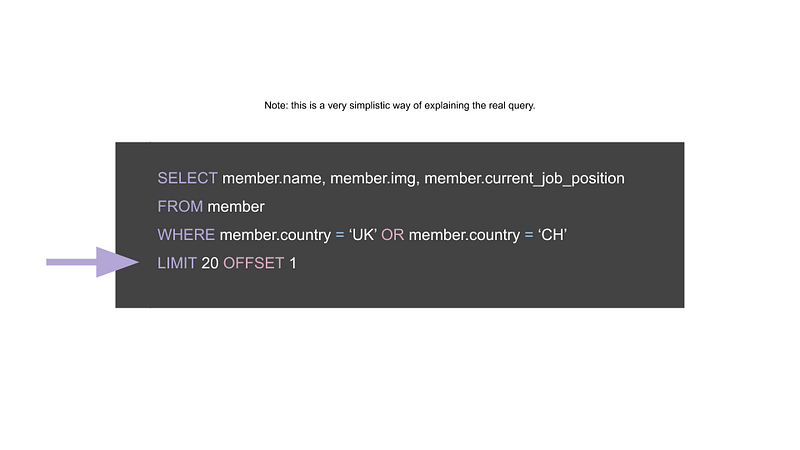Screen dimensions: 800x450
Task: Click the WHERE keyword
Action: (x=186, y=235)
